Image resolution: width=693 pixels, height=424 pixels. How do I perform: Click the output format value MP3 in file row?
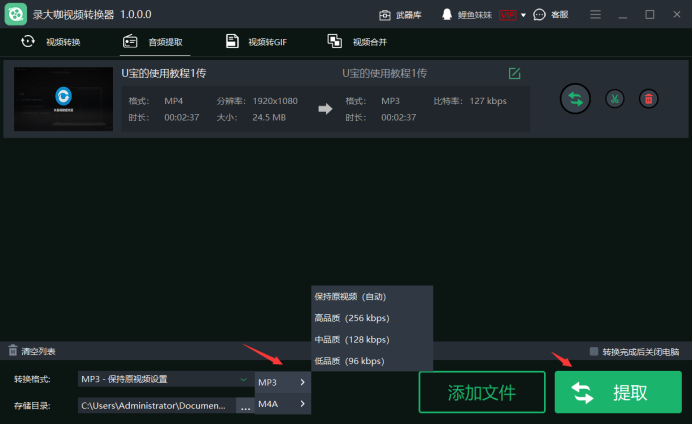pos(390,101)
